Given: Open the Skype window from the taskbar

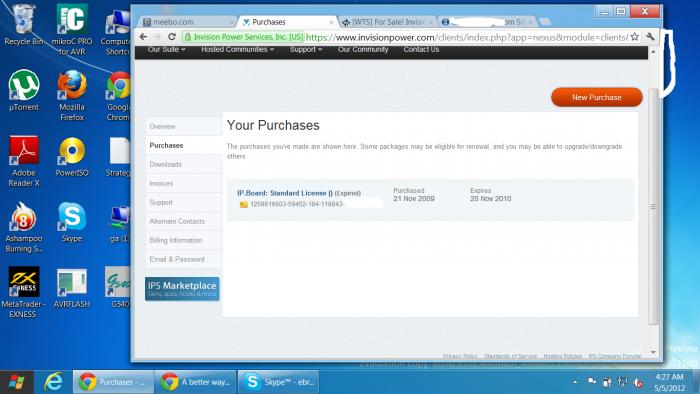Looking at the screenshot, I should coord(278,382).
